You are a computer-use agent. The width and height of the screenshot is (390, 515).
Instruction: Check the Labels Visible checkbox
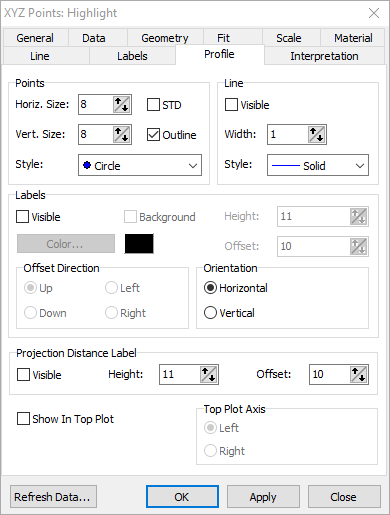[23, 217]
